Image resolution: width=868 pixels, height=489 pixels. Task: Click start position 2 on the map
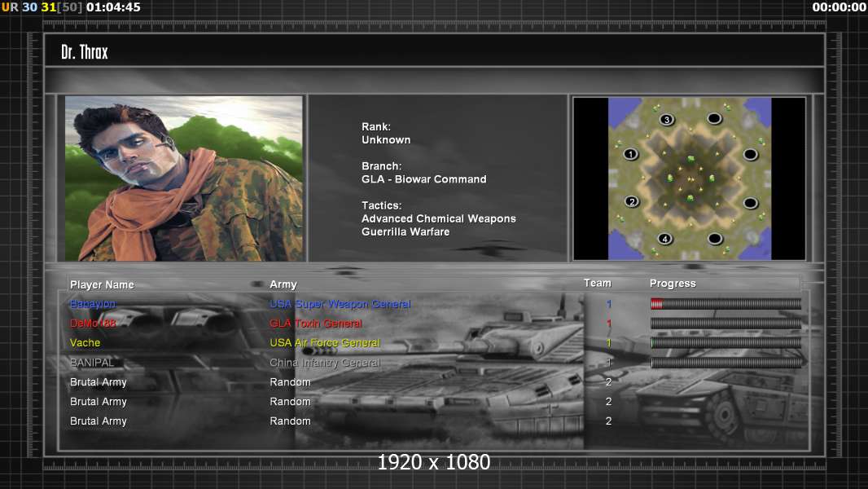[632, 201]
